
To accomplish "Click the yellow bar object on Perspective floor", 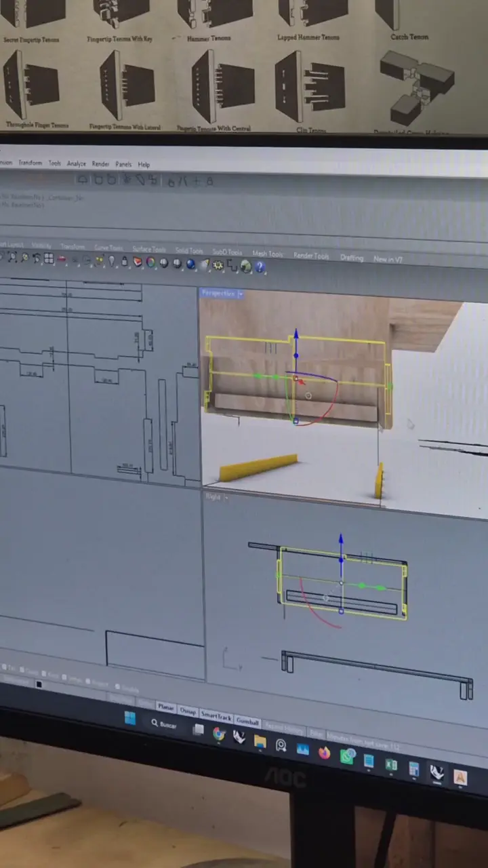I will pyautogui.click(x=258, y=467).
